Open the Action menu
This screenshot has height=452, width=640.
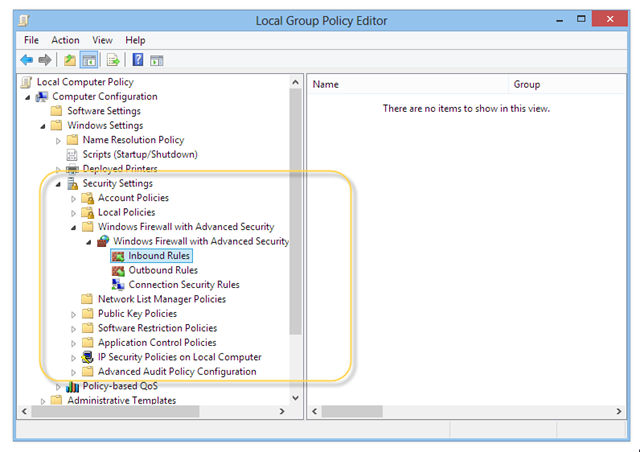[x=65, y=40]
